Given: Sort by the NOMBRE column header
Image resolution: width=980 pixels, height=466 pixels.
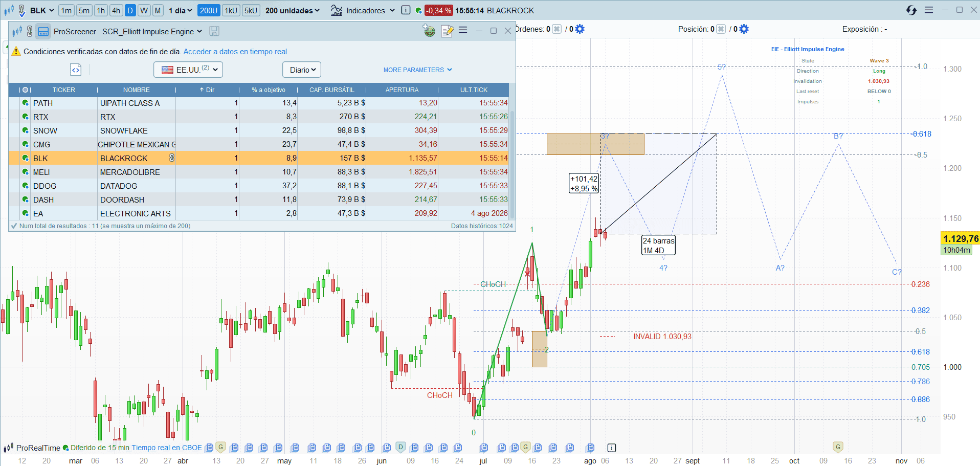Looking at the screenshot, I should (x=137, y=90).
